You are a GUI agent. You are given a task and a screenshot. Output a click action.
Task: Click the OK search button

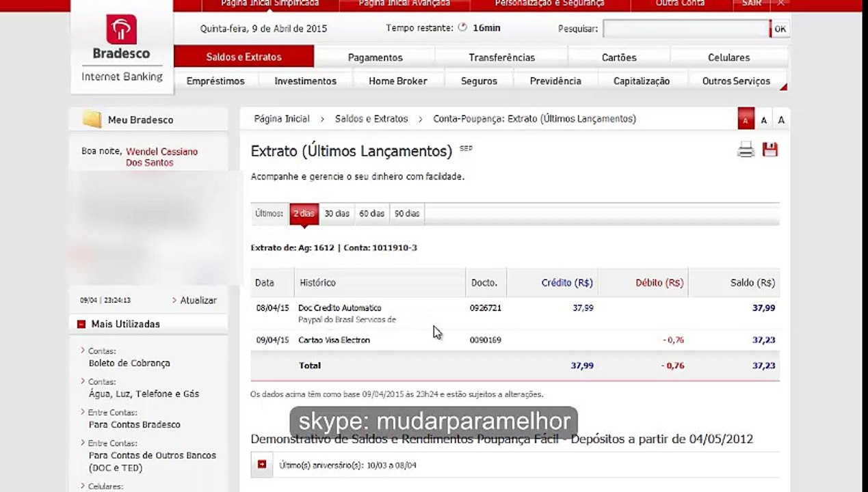(780, 29)
